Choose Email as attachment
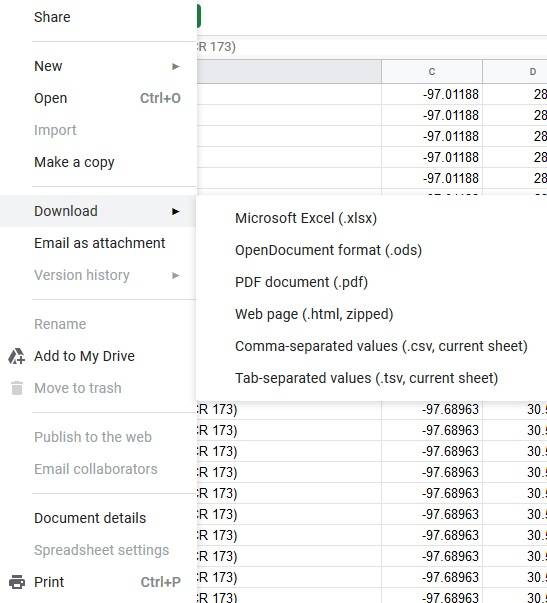This screenshot has width=547, height=603. pos(98,243)
